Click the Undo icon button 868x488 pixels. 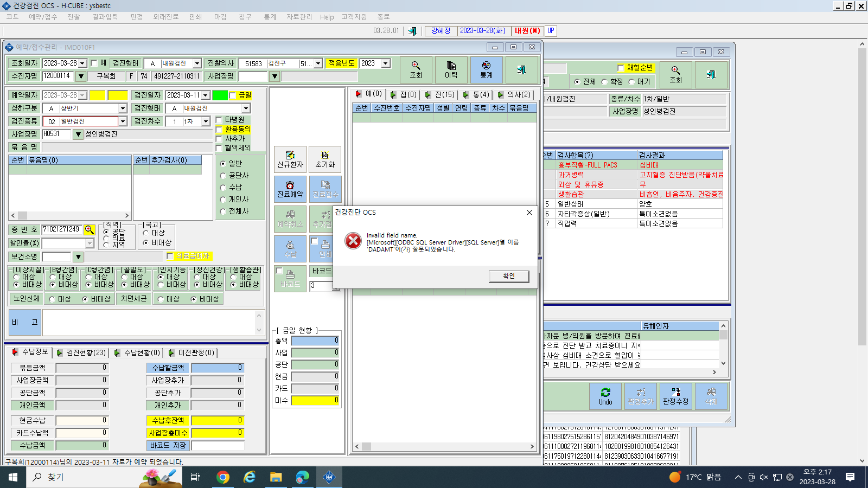pos(605,396)
